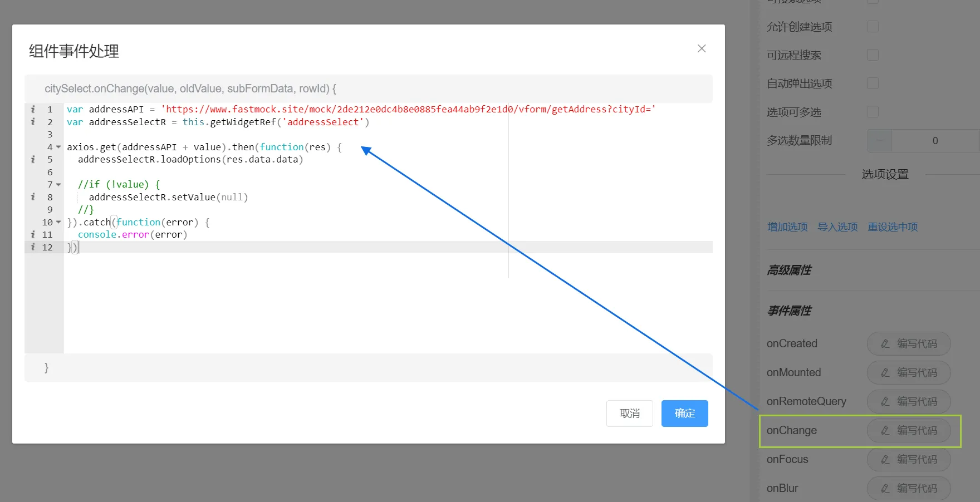Open onChange 编写代码 editor button
Image resolution: width=980 pixels, height=502 pixels.
(908, 430)
